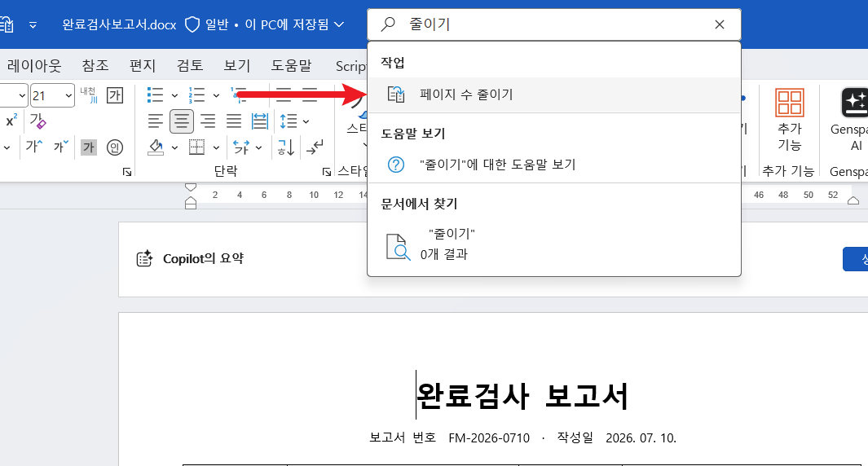Insert a numbered list
This screenshot has width=868, height=466.
click(196, 95)
